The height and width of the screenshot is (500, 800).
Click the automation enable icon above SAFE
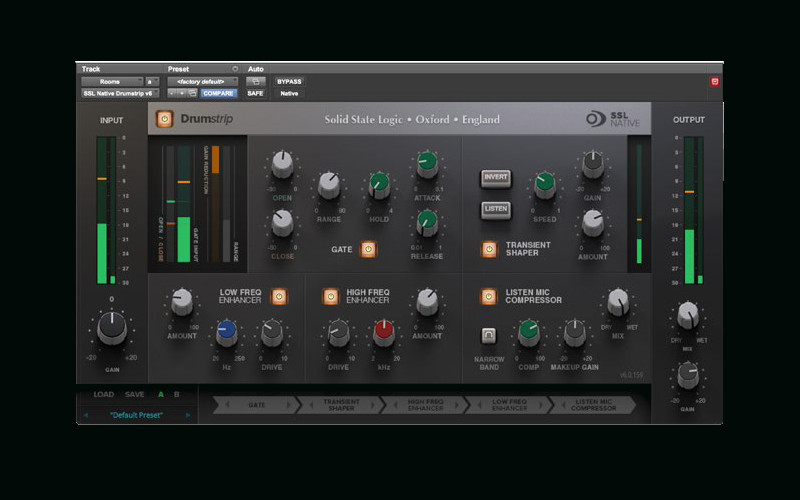pos(256,82)
